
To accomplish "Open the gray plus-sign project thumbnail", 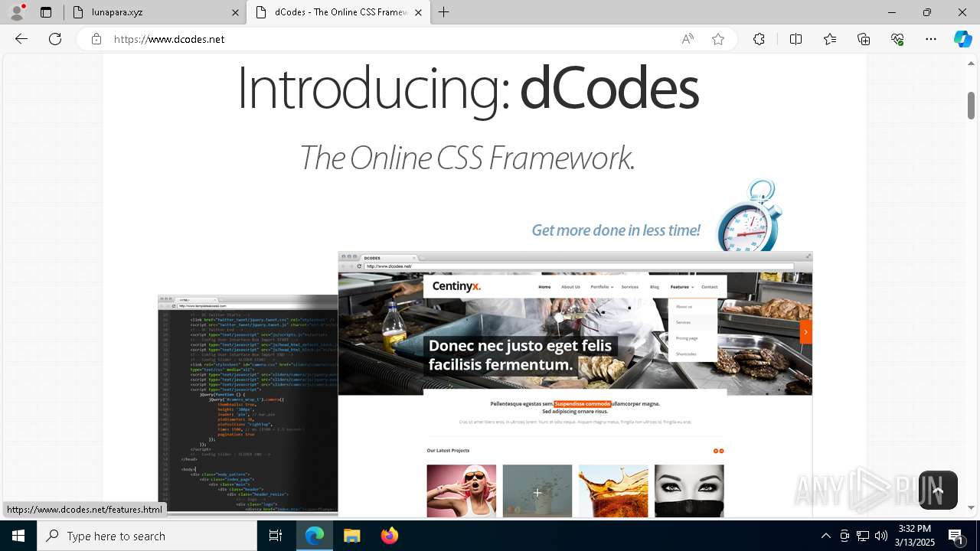I will [x=537, y=491].
